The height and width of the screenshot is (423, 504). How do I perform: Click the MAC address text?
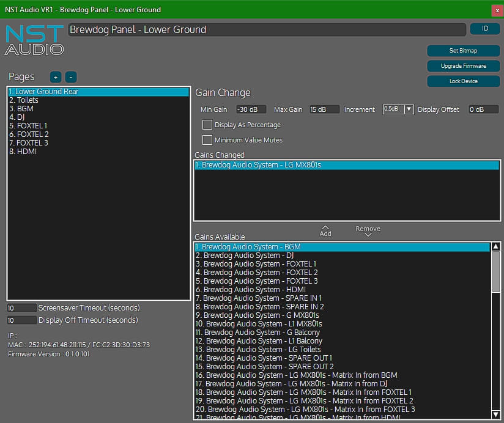(x=79, y=345)
